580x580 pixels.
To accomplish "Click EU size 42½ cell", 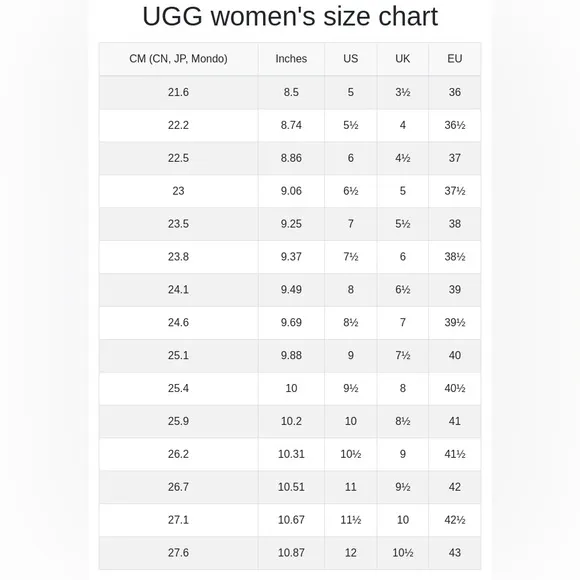I will [455, 520].
